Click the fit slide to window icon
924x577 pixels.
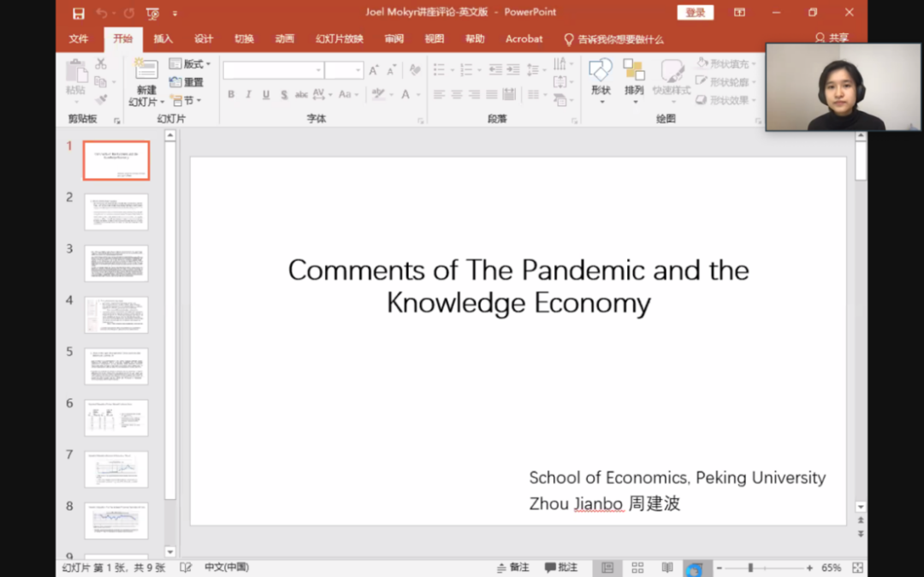pyautogui.click(x=857, y=568)
